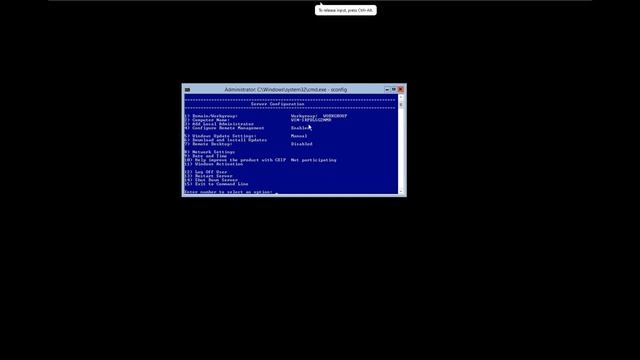Click the console vertical scrollbar thumb

pyautogui.click(x=401, y=104)
